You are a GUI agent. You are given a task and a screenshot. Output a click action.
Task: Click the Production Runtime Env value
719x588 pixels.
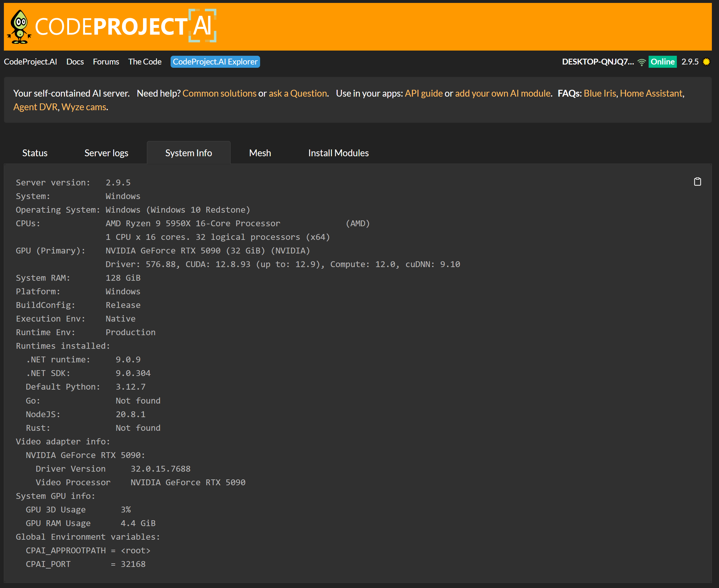[130, 332]
